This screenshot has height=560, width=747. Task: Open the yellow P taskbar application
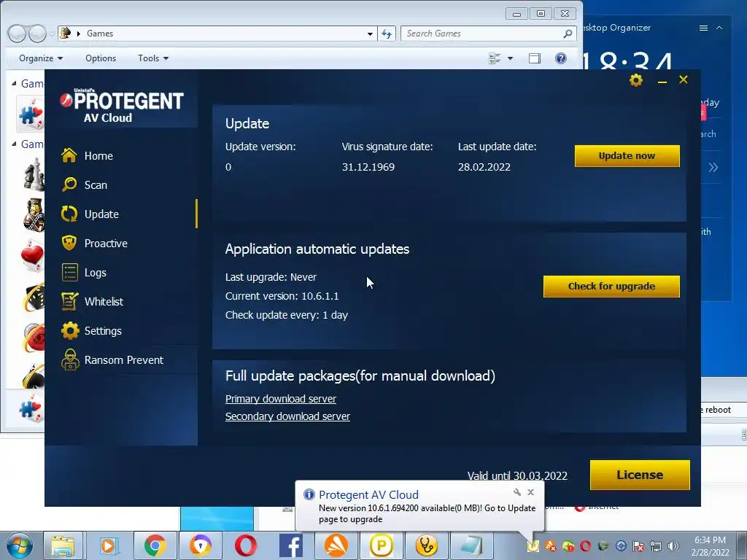point(381,545)
